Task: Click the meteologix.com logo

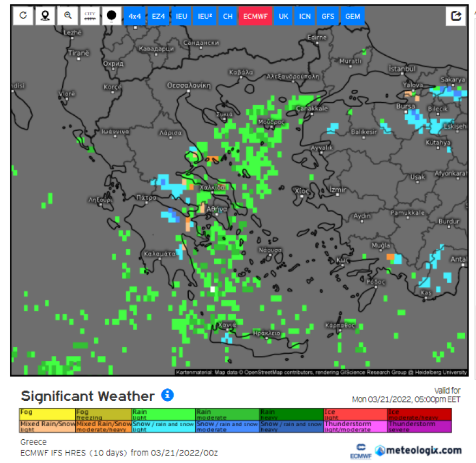Action: pos(419,450)
